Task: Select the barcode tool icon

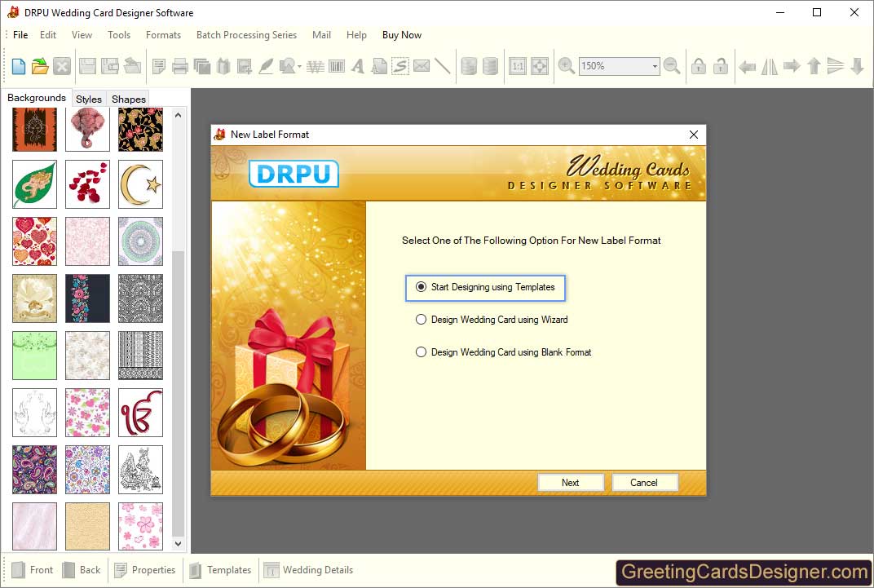Action: 337,66
